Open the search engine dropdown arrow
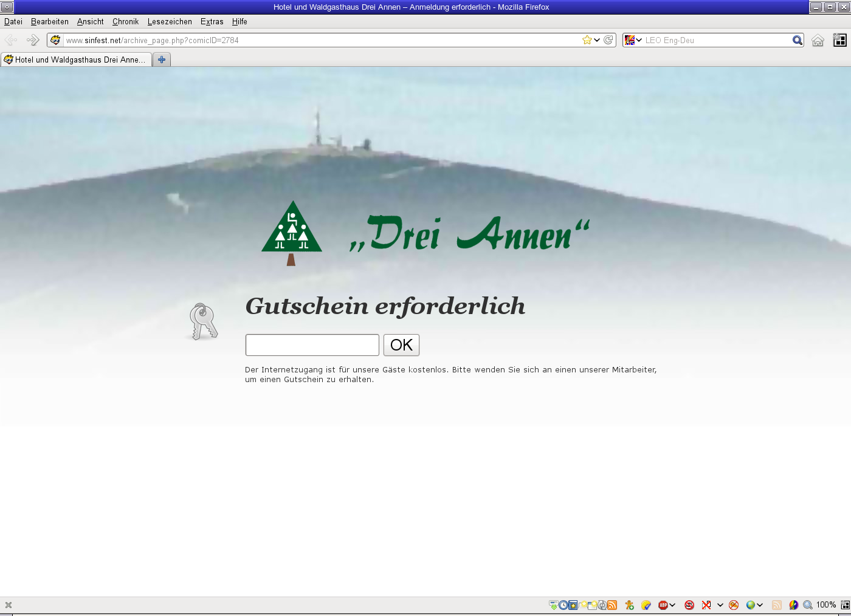The image size is (851, 616). coord(639,40)
